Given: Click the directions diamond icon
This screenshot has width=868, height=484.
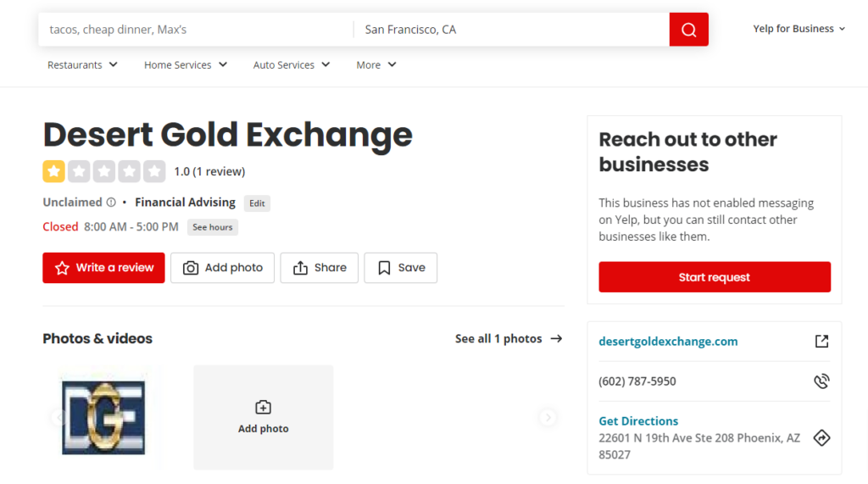Looking at the screenshot, I should pos(821,438).
